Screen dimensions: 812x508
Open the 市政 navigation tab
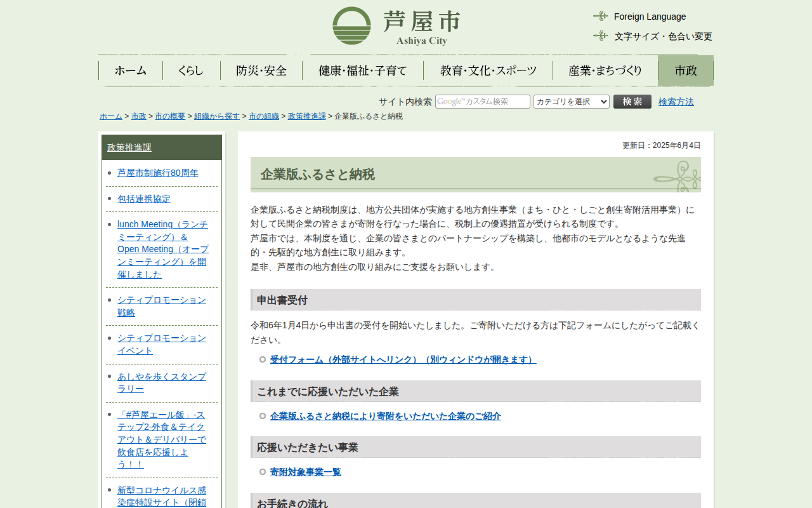coord(685,70)
